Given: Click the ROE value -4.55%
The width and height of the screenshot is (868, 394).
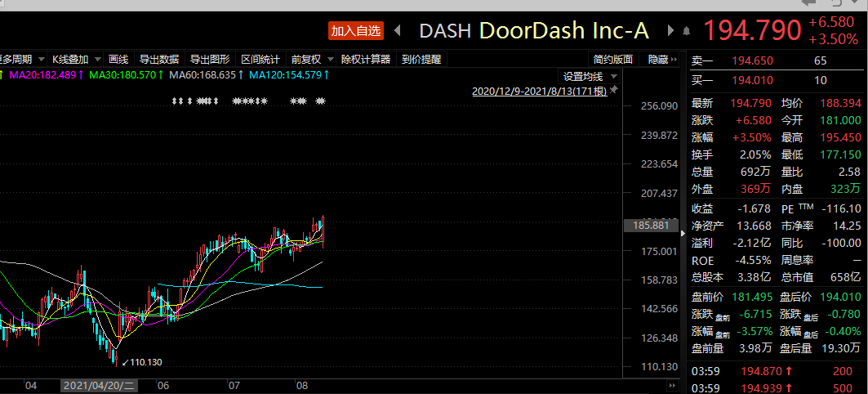Looking at the screenshot, I should (753, 261).
